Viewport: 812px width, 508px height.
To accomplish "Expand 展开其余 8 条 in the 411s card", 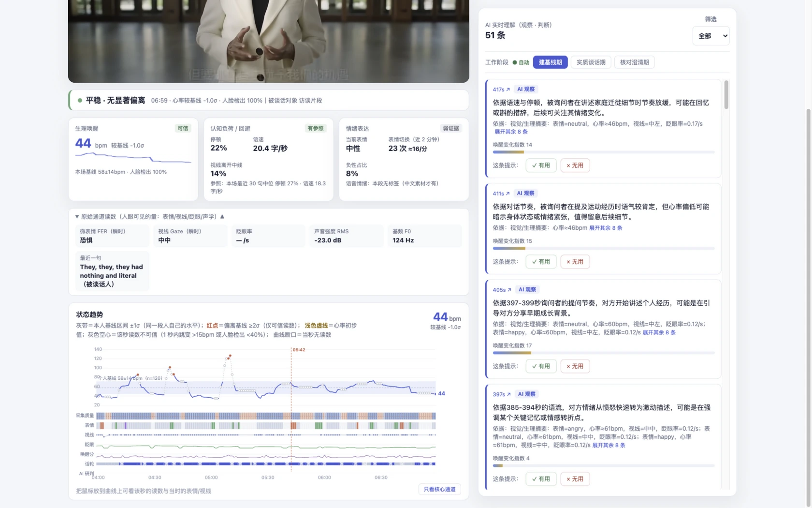I will pos(606,228).
